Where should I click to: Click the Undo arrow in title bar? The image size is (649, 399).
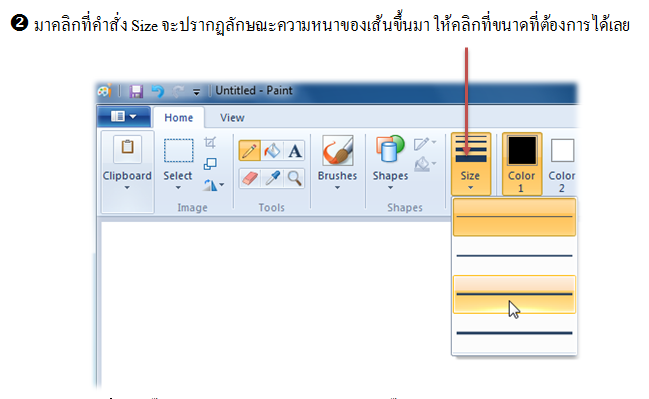tap(158, 91)
